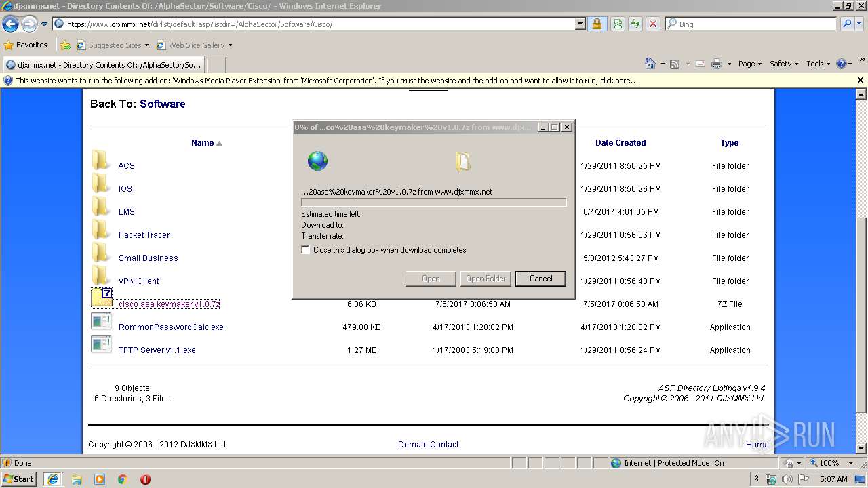Click the security lock icon
This screenshot has width=868, height=488.
pos(597,24)
